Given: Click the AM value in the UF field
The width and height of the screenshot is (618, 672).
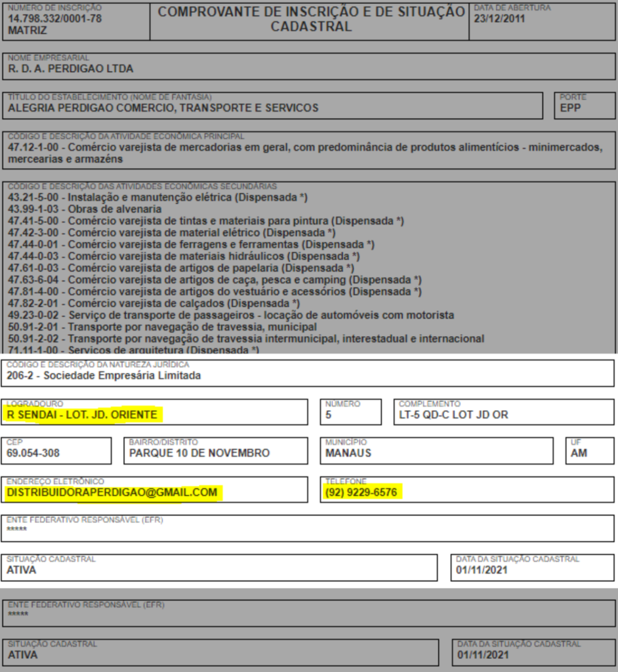Looking at the screenshot, I should 579,453.
